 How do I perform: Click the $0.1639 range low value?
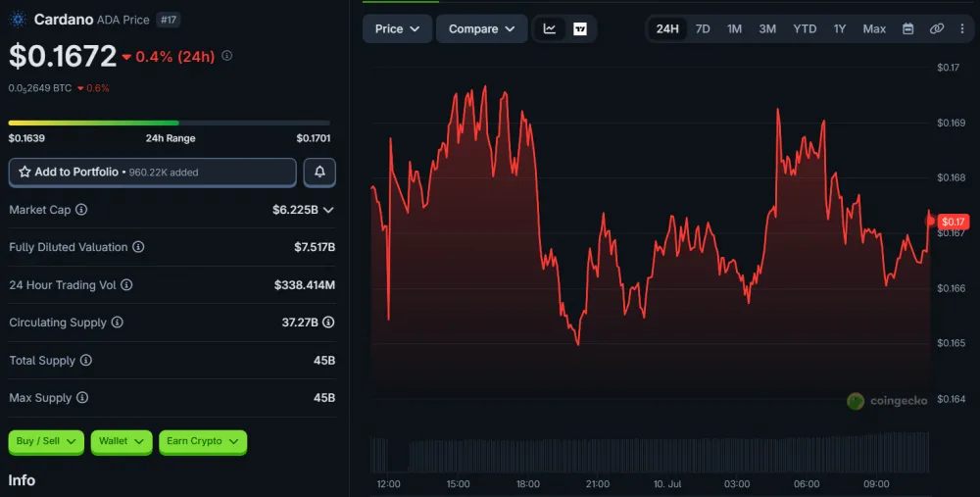pyautogui.click(x=26, y=138)
